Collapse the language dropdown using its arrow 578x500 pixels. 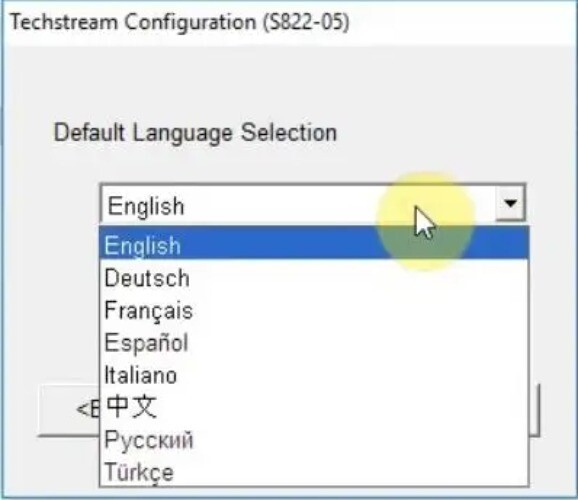[510, 203]
